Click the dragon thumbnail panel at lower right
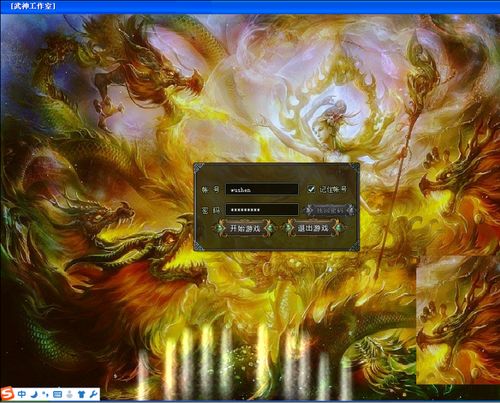 coord(458,320)
